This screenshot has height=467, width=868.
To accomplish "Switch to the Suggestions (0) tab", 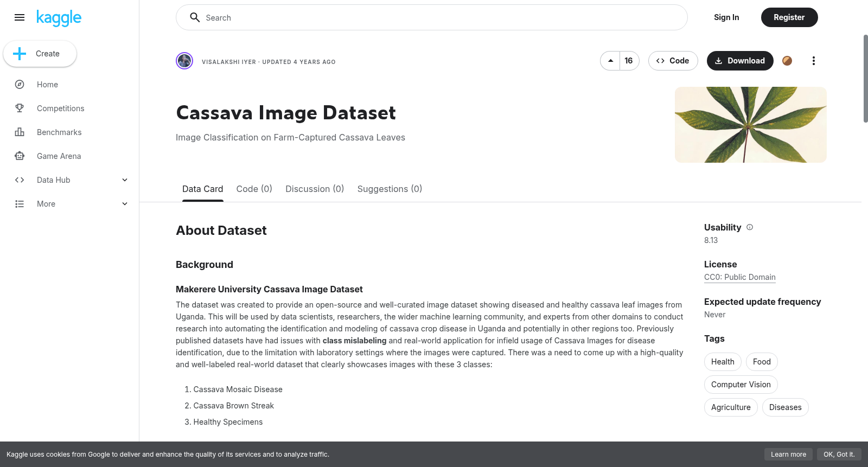I will [390, 189].
